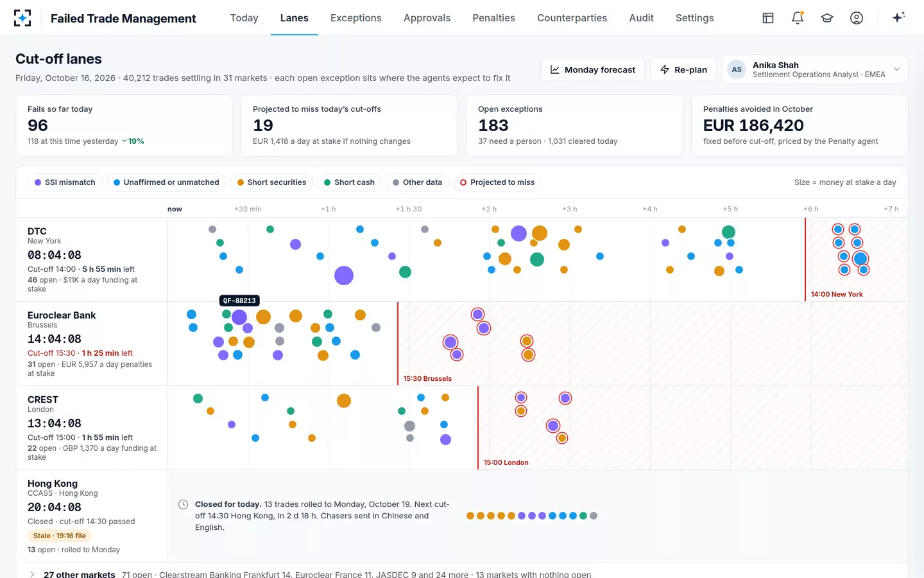Open the Anika Shah user dropdown chevron
924x578 pixels.
[896, 69]
